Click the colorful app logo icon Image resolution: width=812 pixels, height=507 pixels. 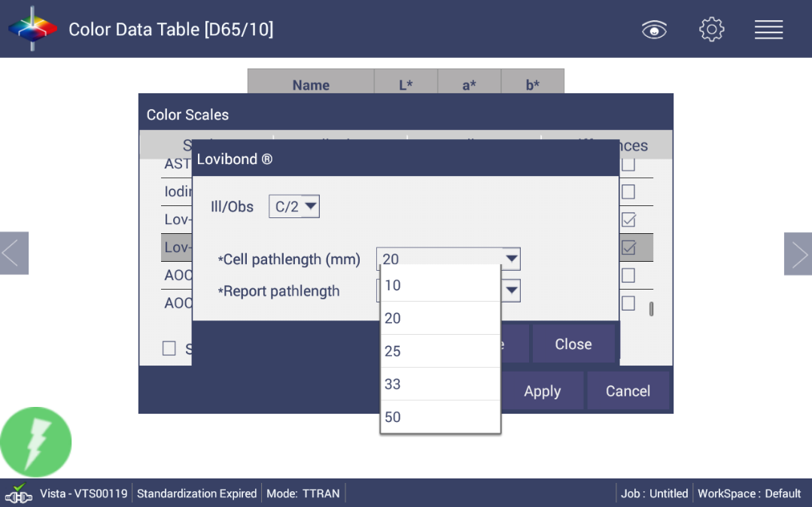(x=32, y=29)
